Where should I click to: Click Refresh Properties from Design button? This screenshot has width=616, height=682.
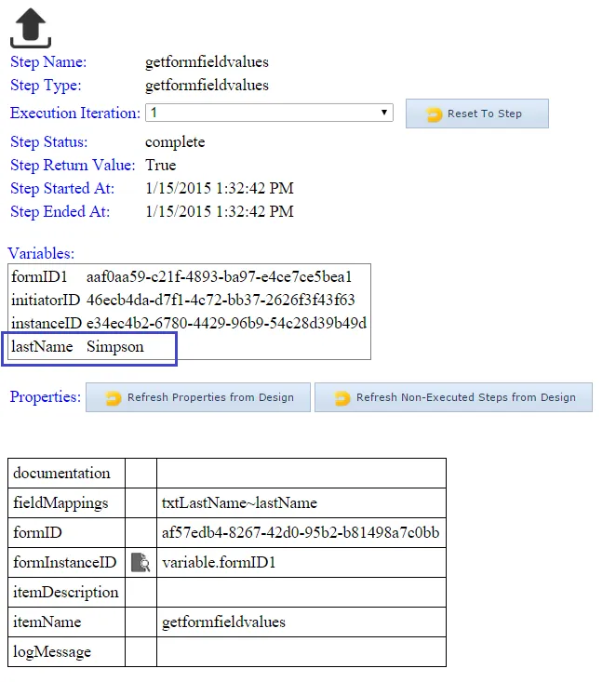[198, 397]
